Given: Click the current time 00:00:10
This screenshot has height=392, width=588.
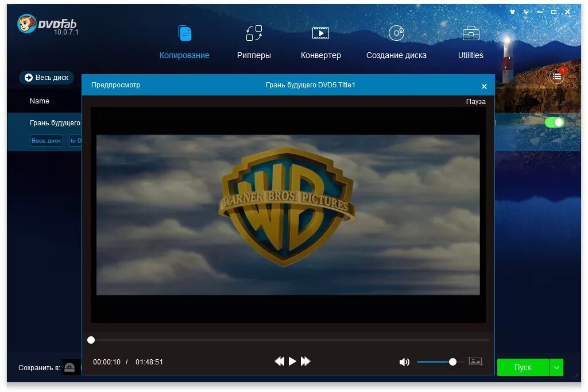Looking at the screenshot, I should pos(107,362).
